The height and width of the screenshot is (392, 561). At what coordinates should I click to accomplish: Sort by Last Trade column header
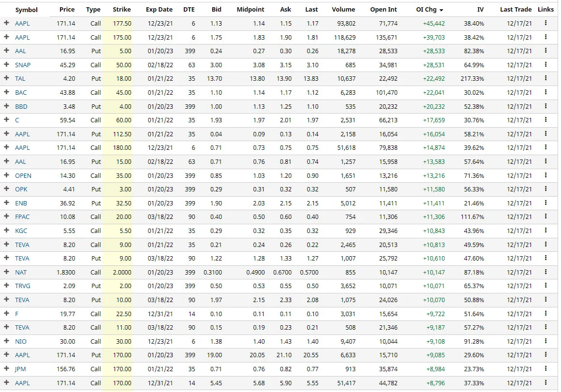(x=516, y=10)
